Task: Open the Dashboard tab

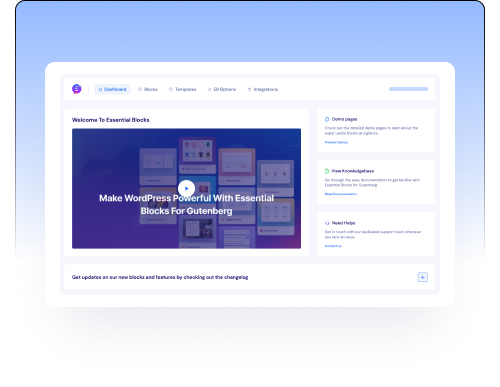Action: [x=112, y=89]
